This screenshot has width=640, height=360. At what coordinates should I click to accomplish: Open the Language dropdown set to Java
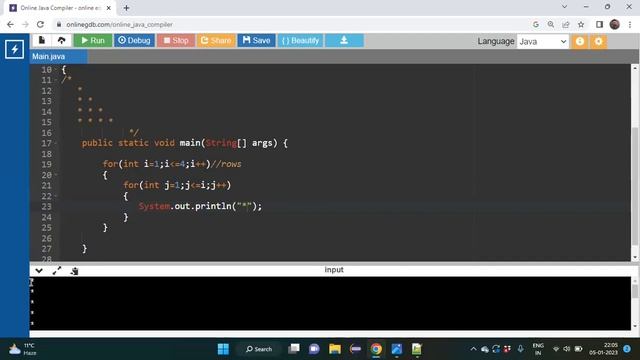(x=542, y=42)
